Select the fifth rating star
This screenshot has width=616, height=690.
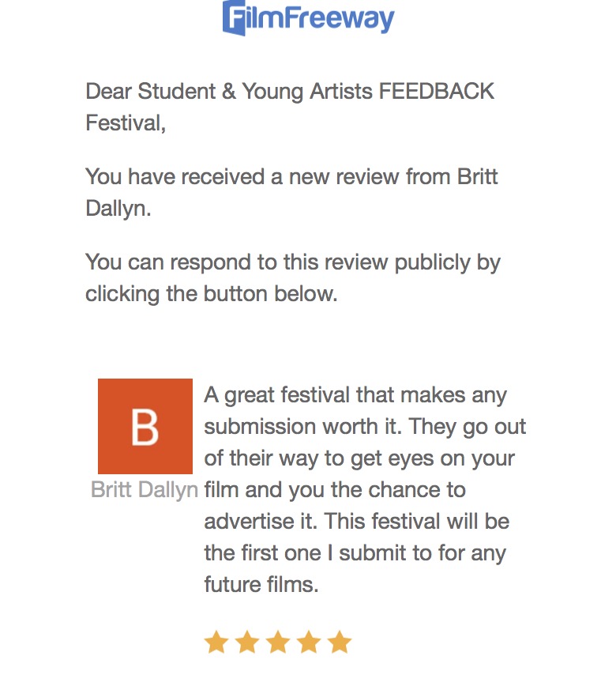pos(340,642)
